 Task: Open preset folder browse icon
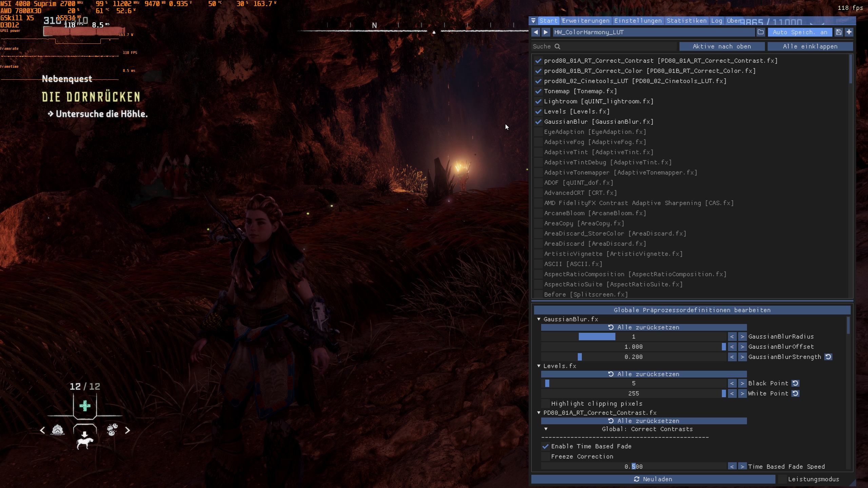(761, 32)
